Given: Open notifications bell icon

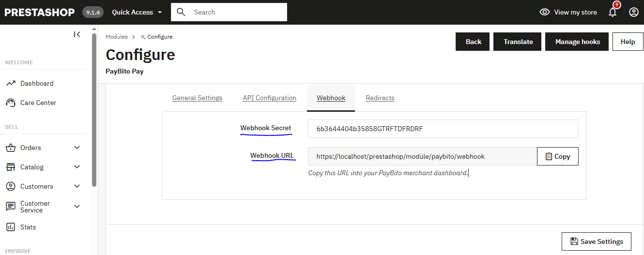Looking at the screenshot, I should tap(613, 12).
